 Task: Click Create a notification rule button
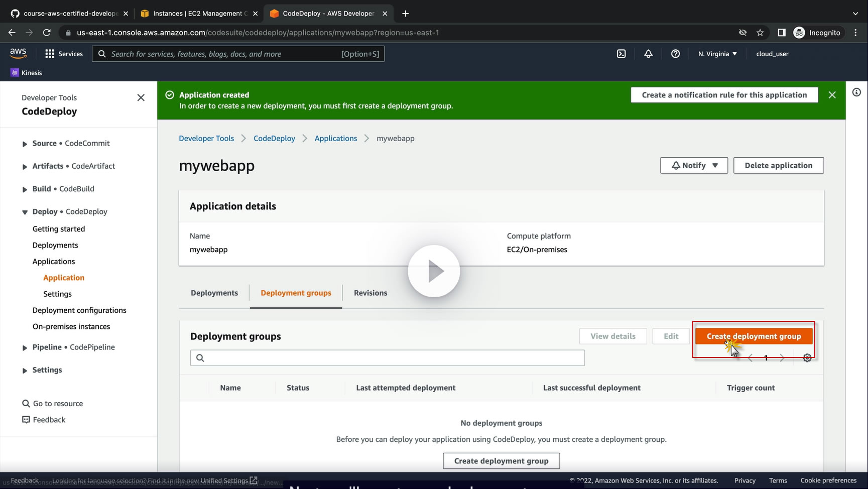[724, 95]
